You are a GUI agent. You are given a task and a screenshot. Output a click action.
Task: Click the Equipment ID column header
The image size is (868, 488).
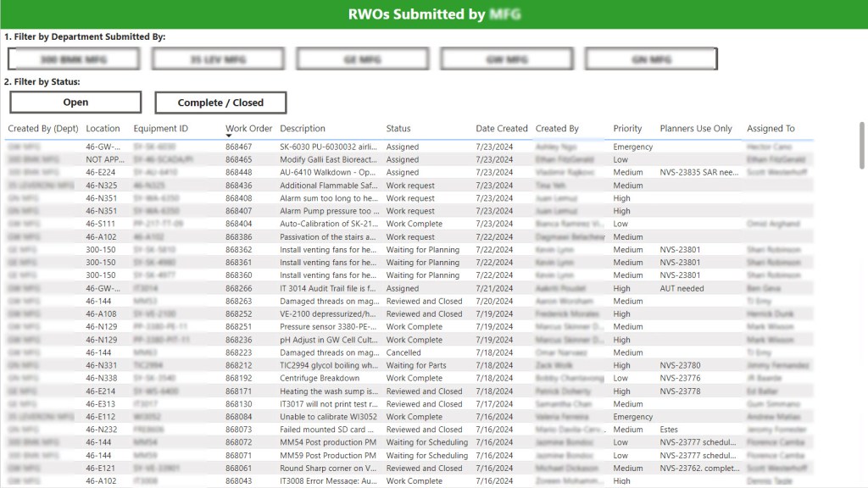point(160,129)
